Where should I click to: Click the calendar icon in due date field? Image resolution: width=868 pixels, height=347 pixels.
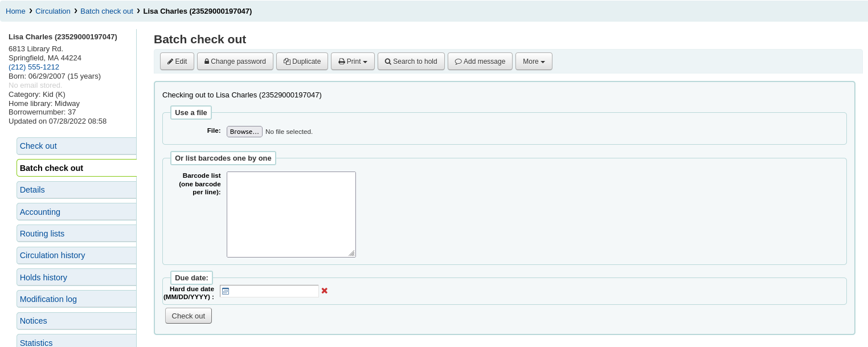pyautogui.click(x=226, y=291)
